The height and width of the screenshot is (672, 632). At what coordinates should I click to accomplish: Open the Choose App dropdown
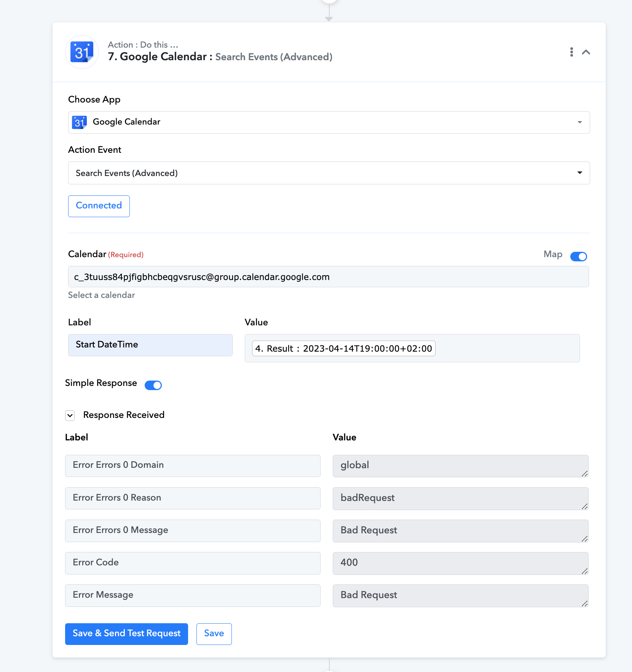coord(329,122)
